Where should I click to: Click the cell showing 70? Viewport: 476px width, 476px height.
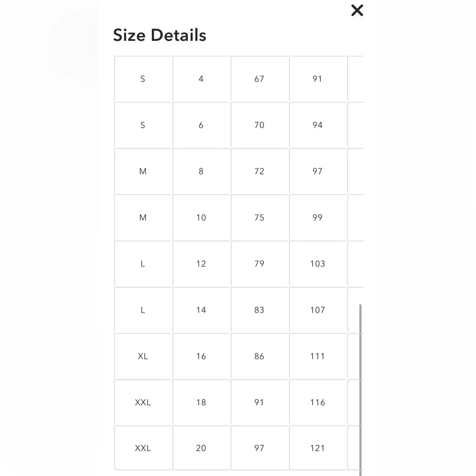[x=259, y=125]
